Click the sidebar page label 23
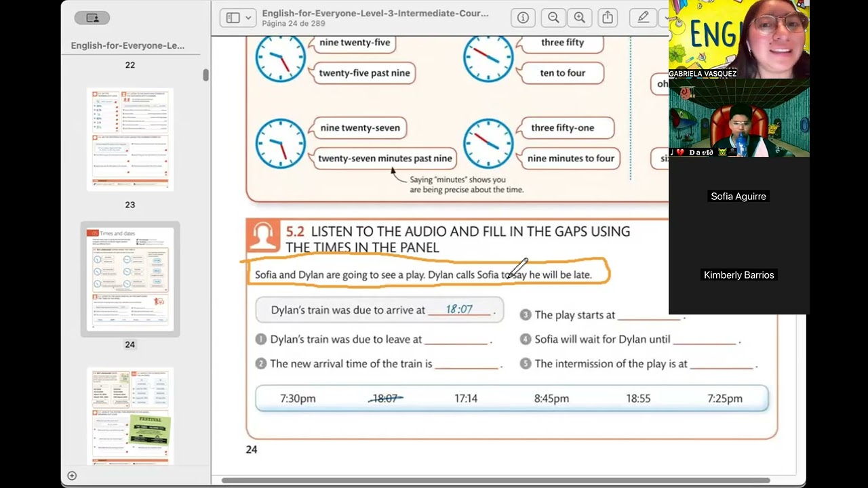Viewport: 868px width, 488px height. point(130,205)
